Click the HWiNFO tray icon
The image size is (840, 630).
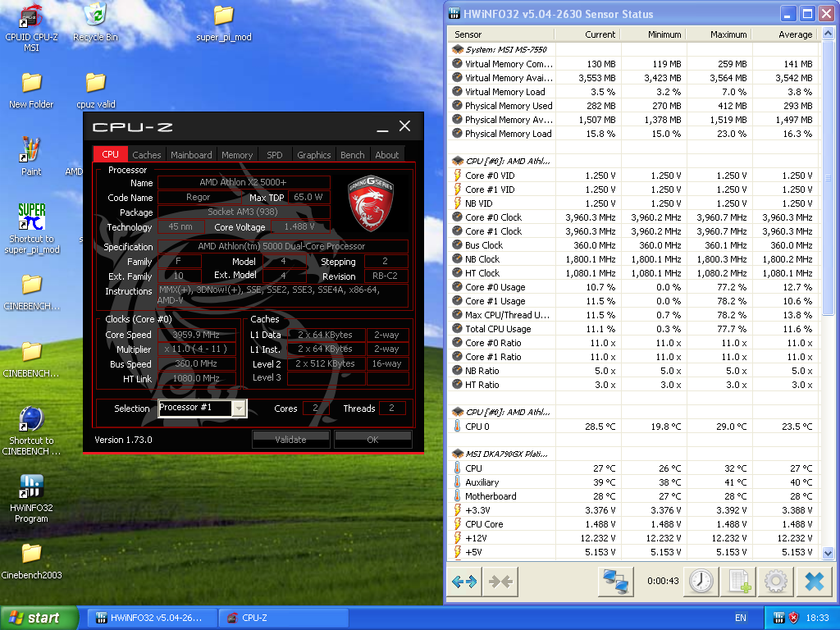coord(779,618)
